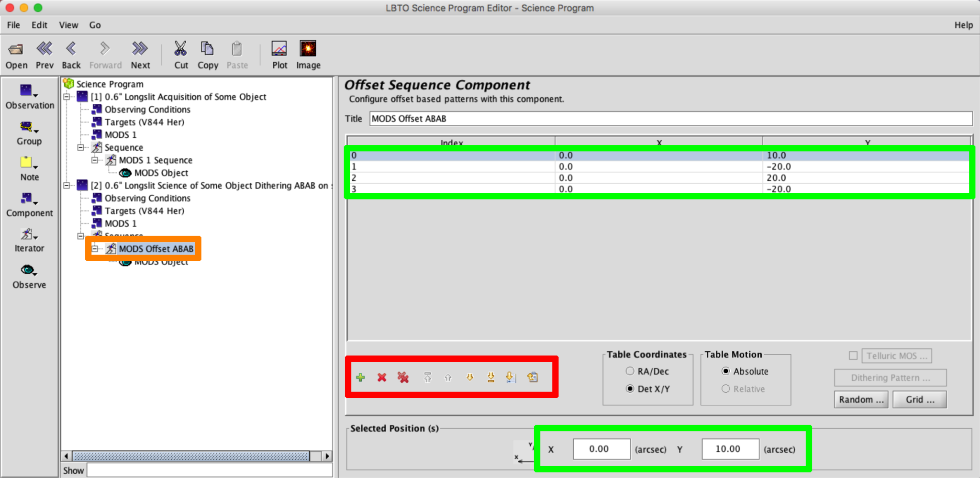Click the Y arcsec position field
Image resolution: width=980 pixels, height=478 pixels.
(x=730, y=449)
